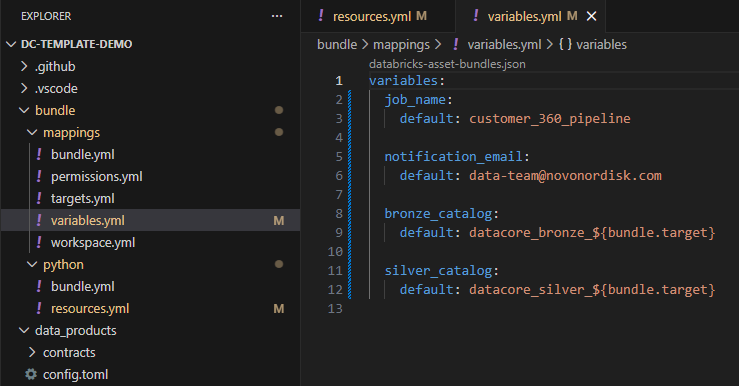Open config.toml file
The image size is (739, 386).
(x=75, y=375)
